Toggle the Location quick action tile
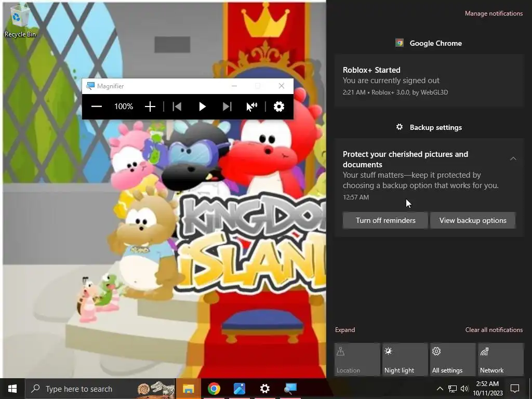532x399 pixels. (x=357, y=360)
